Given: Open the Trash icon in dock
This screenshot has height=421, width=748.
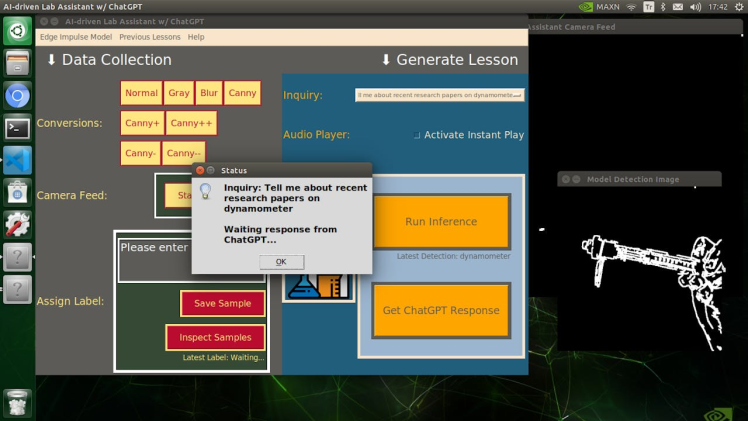Looking at the screenshot, I should [x=17, y=402].
